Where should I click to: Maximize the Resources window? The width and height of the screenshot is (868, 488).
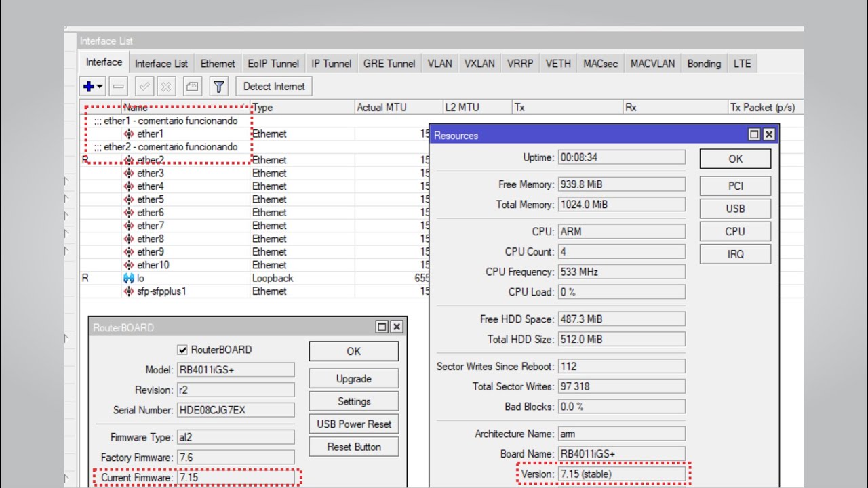tap(755, 135)
